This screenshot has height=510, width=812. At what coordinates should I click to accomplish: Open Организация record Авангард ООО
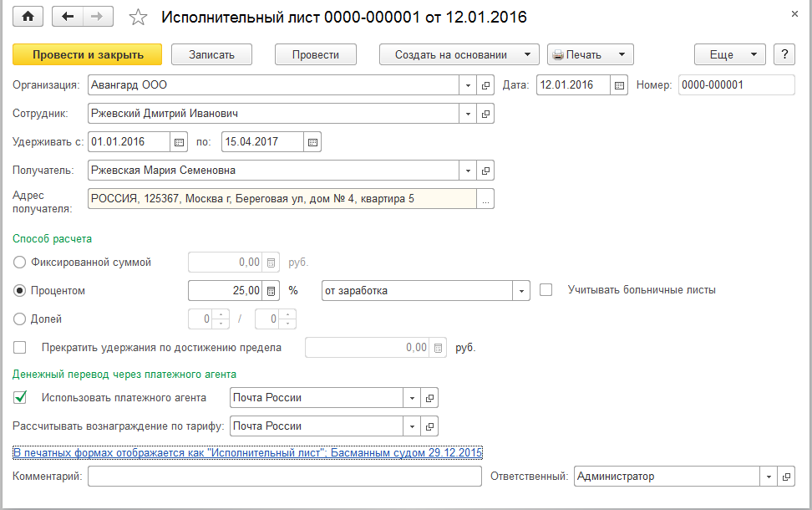[485, 85]
